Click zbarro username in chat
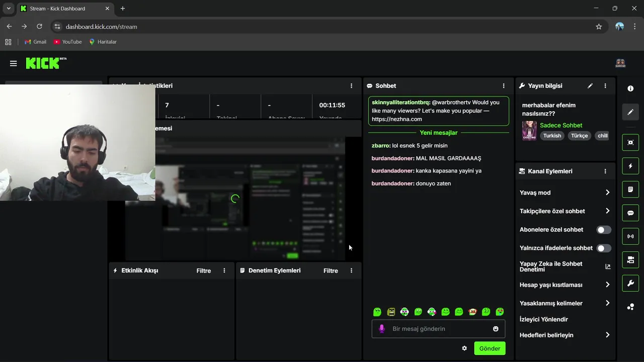This screenshot has height=362, width=644. pos(381,145)
